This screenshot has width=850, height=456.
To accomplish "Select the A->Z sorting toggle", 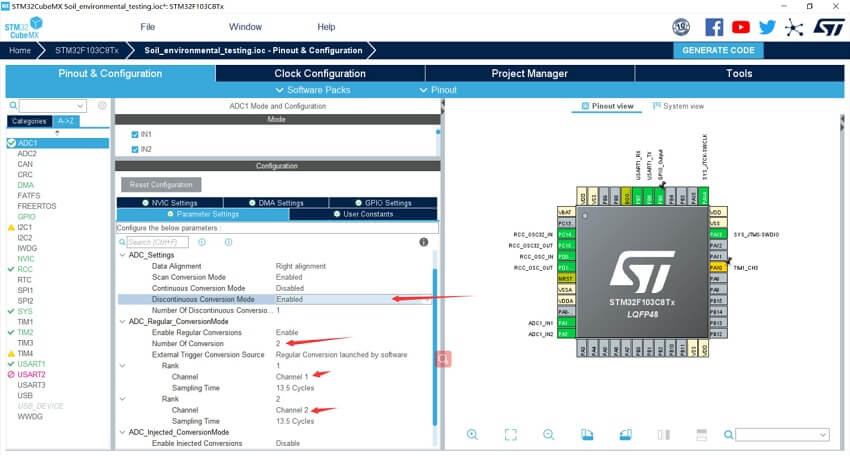I will [x=66, y=121].
